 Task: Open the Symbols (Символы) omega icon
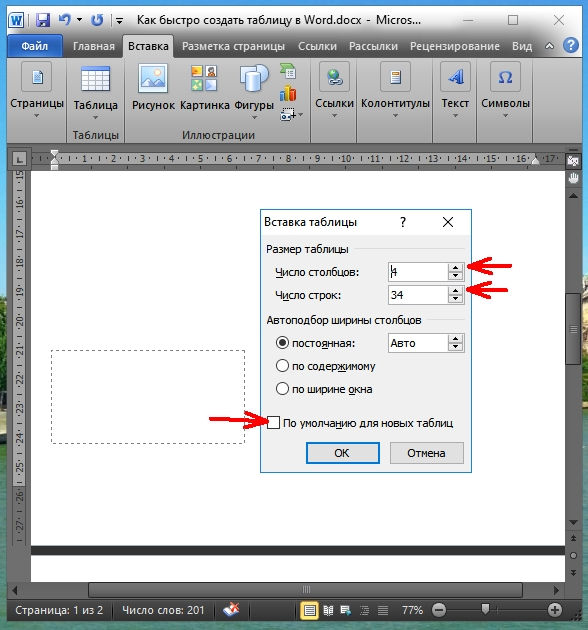coord(505,77)
